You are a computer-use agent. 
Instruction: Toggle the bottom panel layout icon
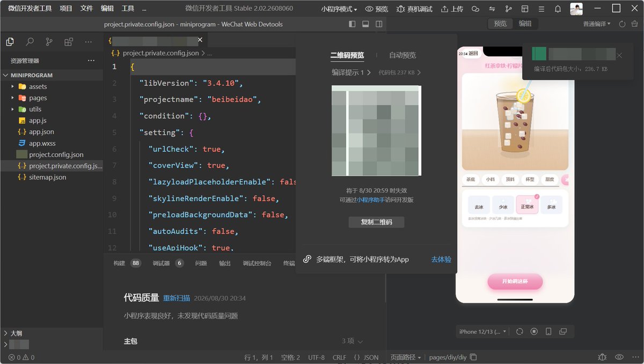365,24
